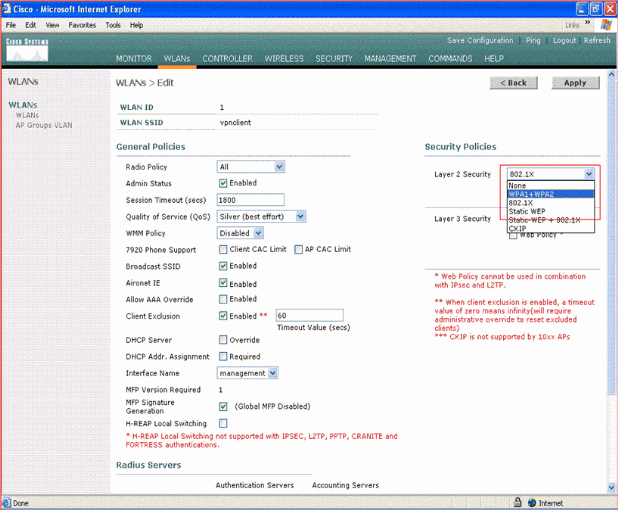Click the page scrollbar down arrow
The width and height of the screenshot is (618, 510).
tap(611, 488)
